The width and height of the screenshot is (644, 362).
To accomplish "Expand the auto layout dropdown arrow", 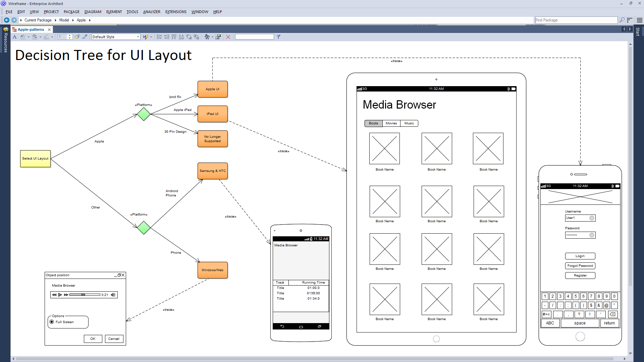I will click(x=212, y=37).
